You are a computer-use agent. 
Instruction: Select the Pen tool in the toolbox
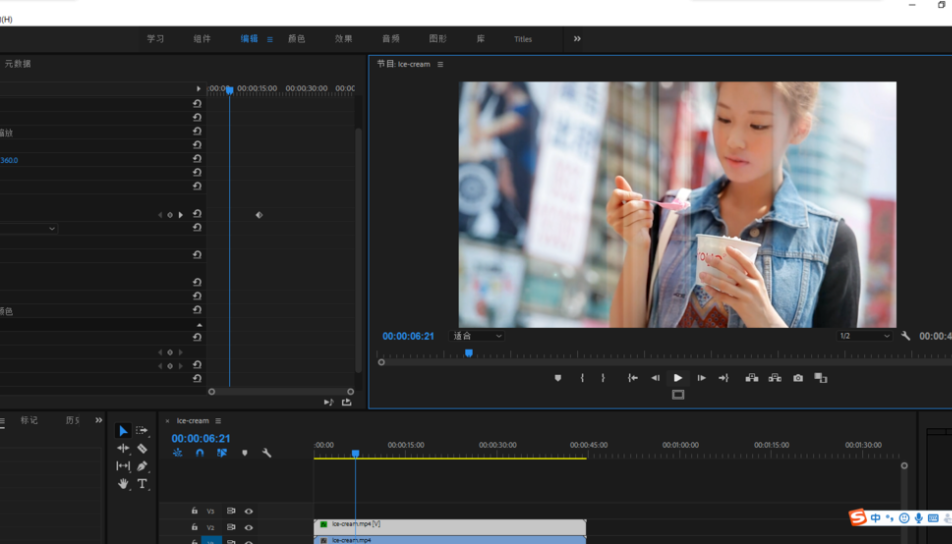click(x=142, y=466)
